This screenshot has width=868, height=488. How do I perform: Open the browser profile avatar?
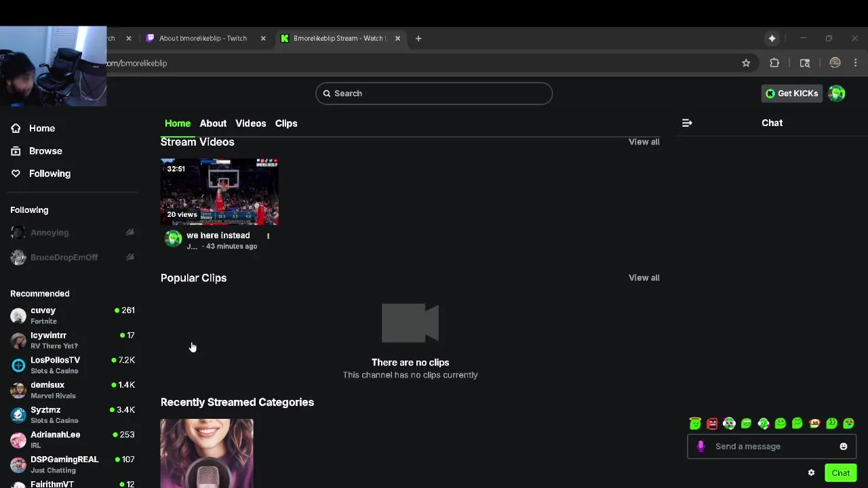point(835,63)
